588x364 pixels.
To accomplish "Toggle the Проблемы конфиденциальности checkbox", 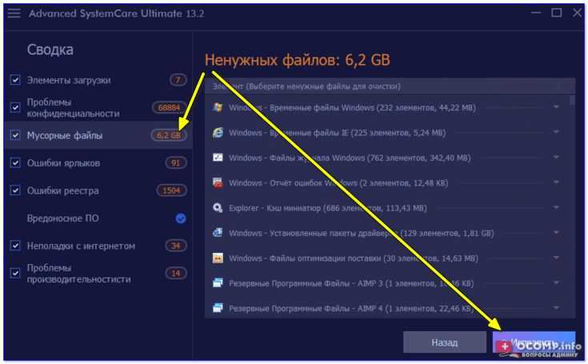I will pyautogui.click(x=15, y=107).
